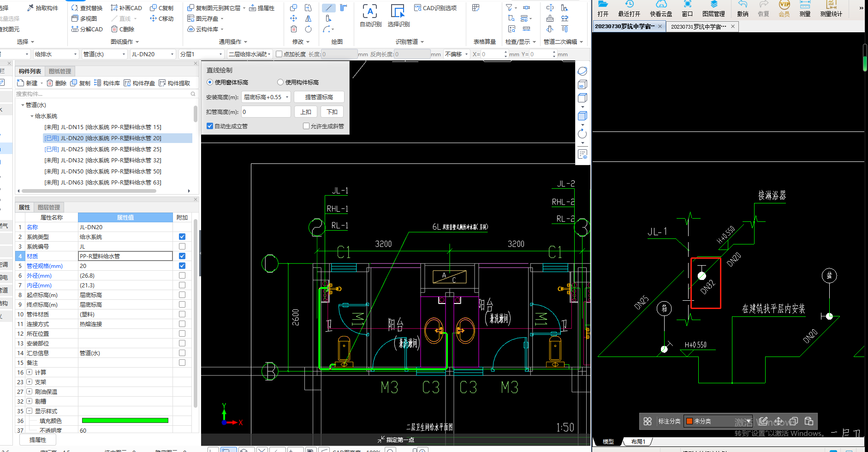Click the 多视图 multi-view button

(x=84, y=18)
